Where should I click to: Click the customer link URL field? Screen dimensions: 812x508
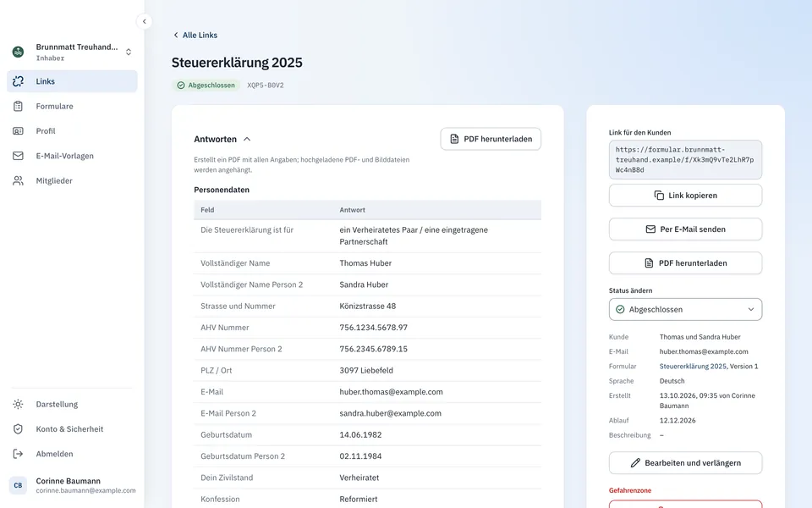coord(685,160)
